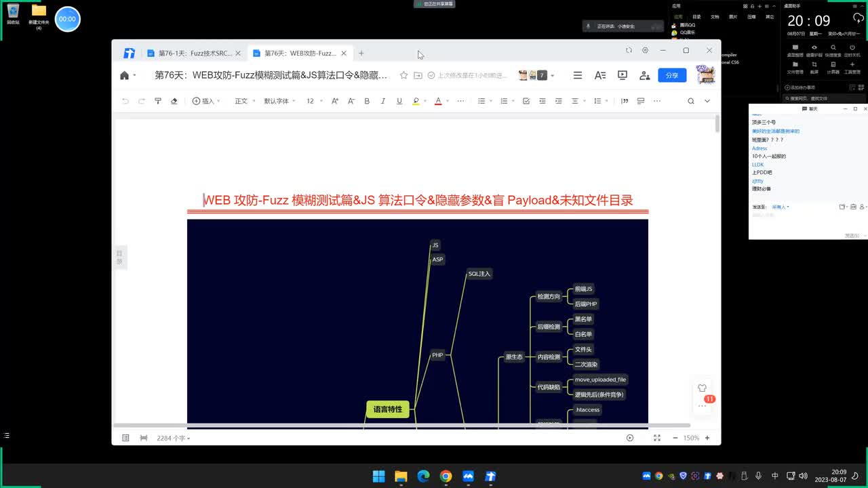Open paragraph style dropdown 正文
Viewport: 868px width, 488px height.
click(245, 101)
